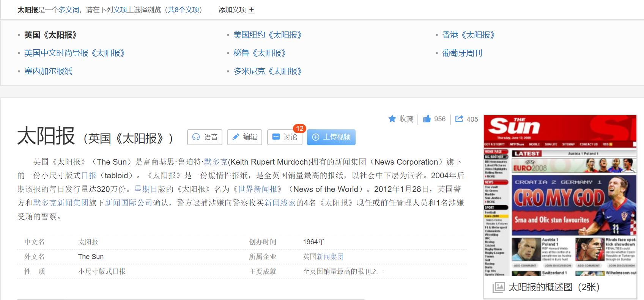The width and height of the screenshot is (644, 300).
Task: Follow the 日报 link
Action: [89, 176]
